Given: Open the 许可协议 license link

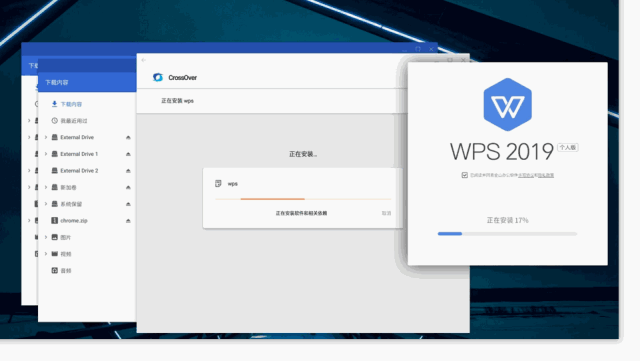Looking at the screenshot, I should coord(526,175).
